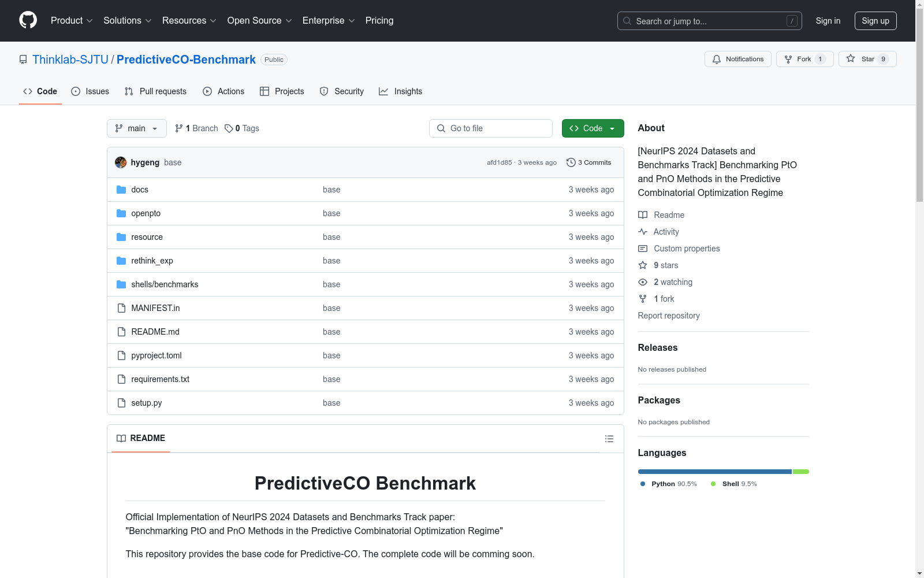The image size is (924, 578).
Task: Click the rethink_exp folder icon
Action: 121,261
